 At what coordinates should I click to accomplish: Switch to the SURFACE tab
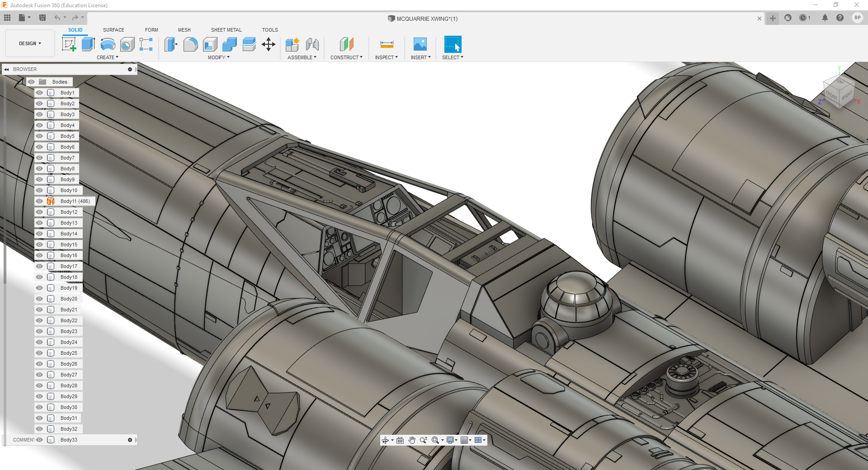(113, 30)
